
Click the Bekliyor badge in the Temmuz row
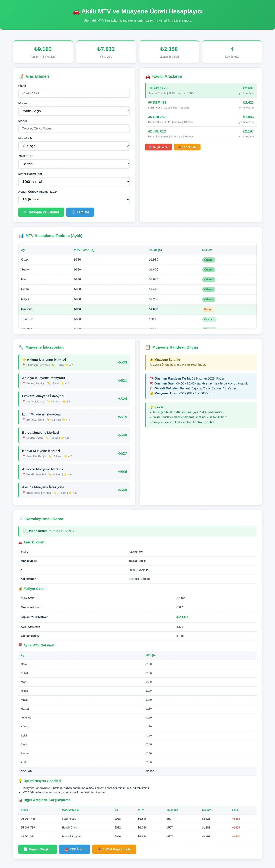tap(209, 319)
